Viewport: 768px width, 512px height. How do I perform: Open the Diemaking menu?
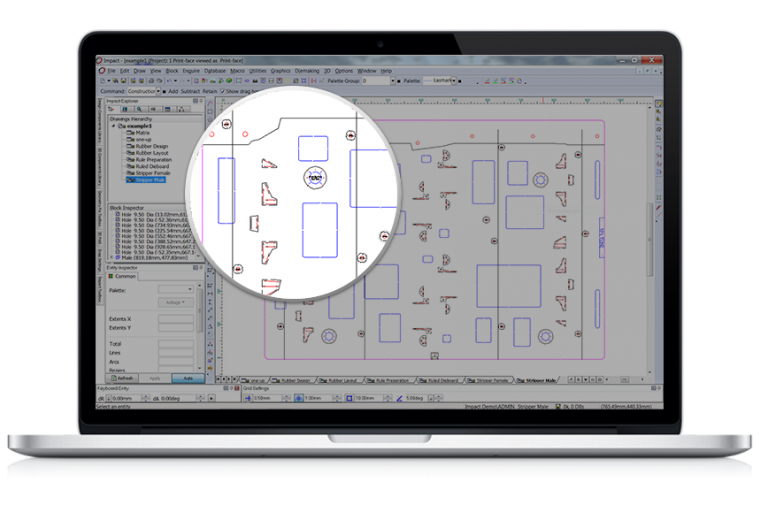307,71
